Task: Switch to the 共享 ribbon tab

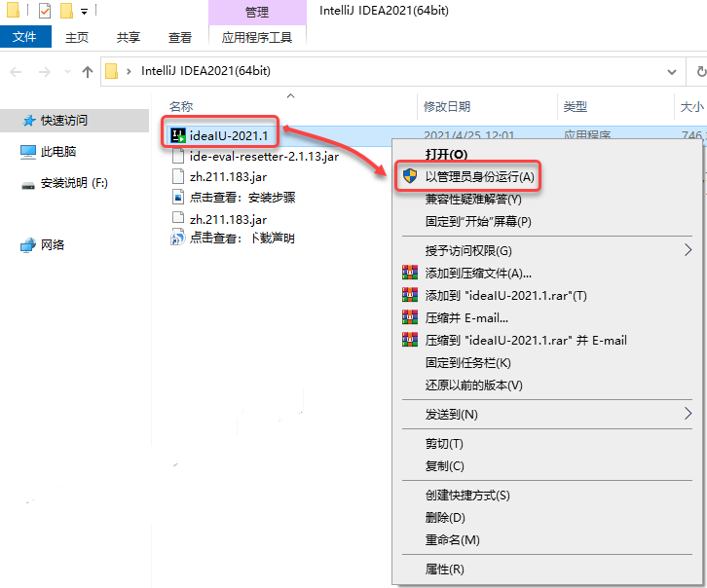Action: click(x=128, y=37)
